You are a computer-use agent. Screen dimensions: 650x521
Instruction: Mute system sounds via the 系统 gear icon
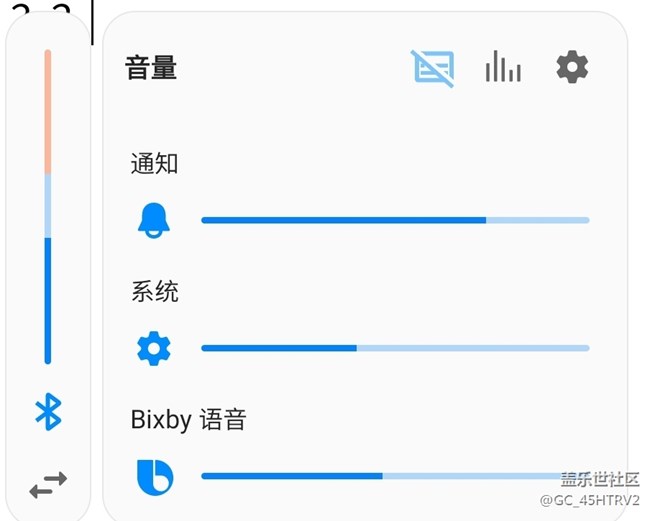(x=154, y=348)
